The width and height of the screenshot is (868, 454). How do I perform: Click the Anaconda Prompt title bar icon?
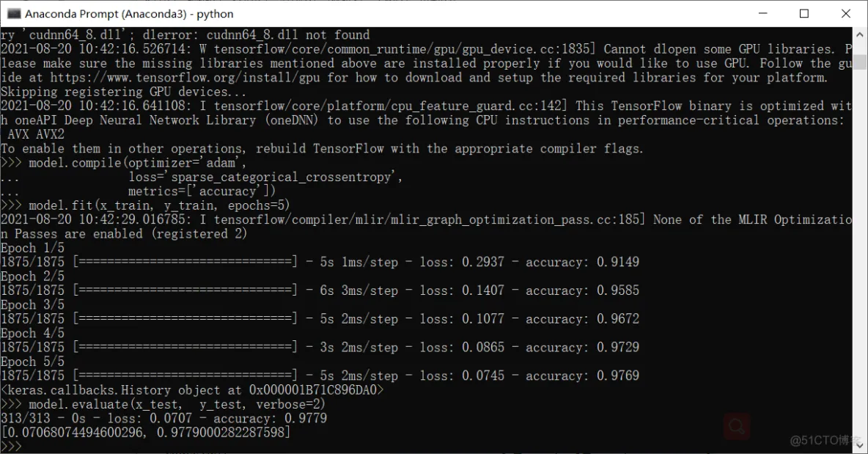point(14,13)
